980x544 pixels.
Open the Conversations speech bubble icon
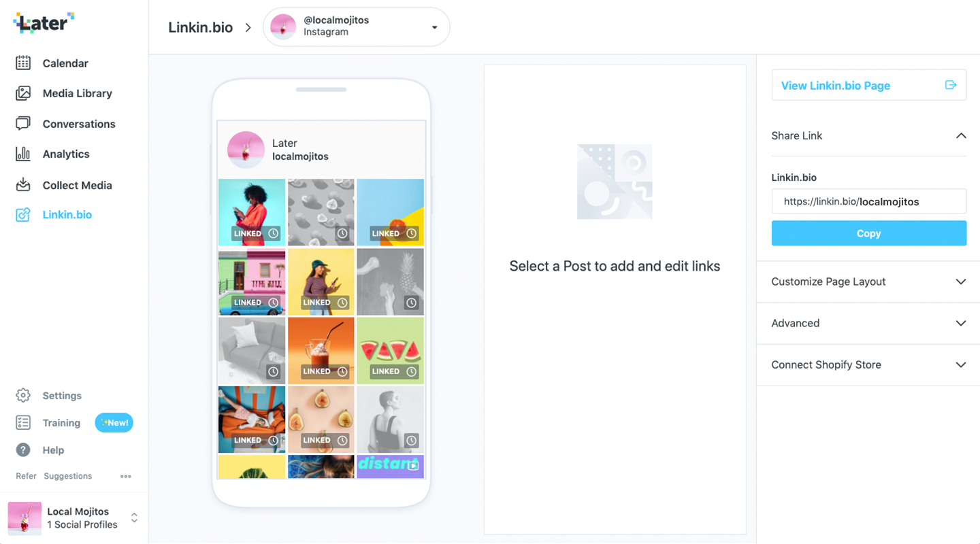[x=23, y=124]
